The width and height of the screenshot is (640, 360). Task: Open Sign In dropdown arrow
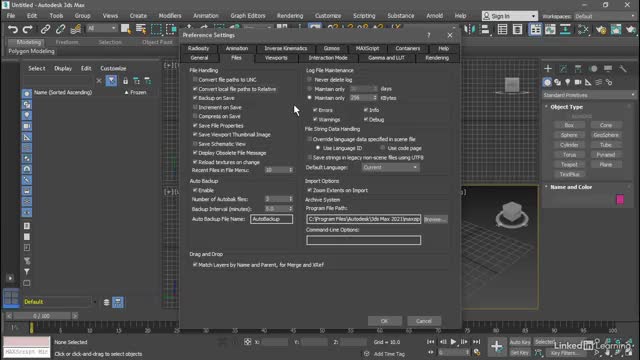coord(533,16)
